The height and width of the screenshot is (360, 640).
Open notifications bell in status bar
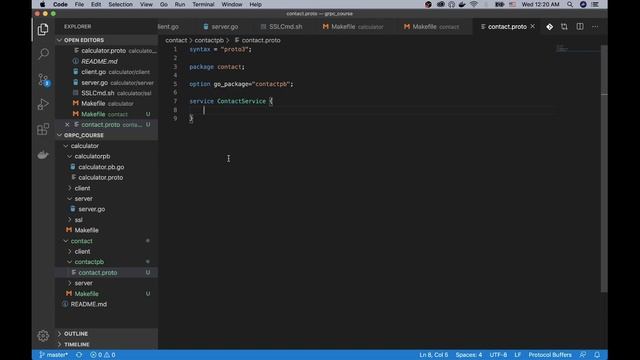(597, 355)
